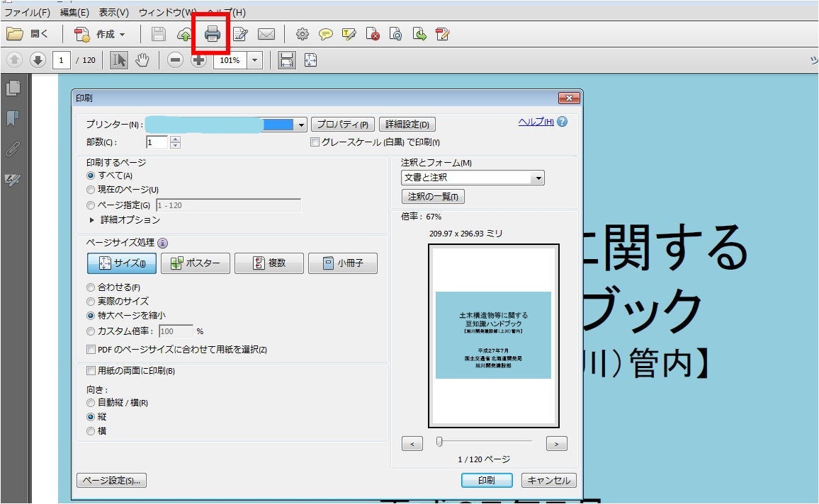The height and width of the screenshot is (504, 819).
Task: Click the 部数 copies input field
Action: coord(157,142)
